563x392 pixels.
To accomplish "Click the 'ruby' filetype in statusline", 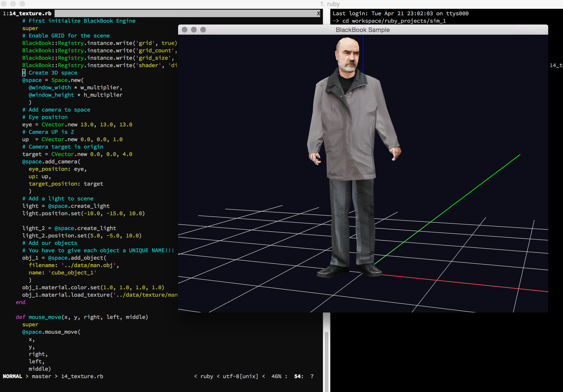I will [207, 376].
